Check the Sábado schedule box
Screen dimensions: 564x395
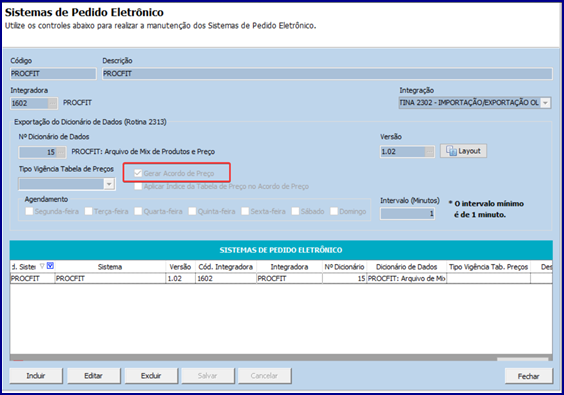tap(295, 211)
